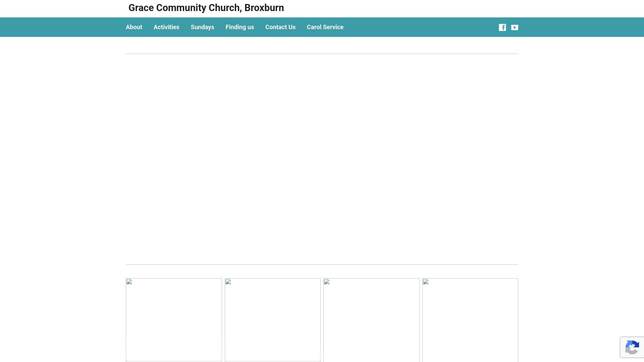This screenshot has height=362, width=644.
Task: Click the Grace Community Church, Broxburn title
Action: [206, 8]
